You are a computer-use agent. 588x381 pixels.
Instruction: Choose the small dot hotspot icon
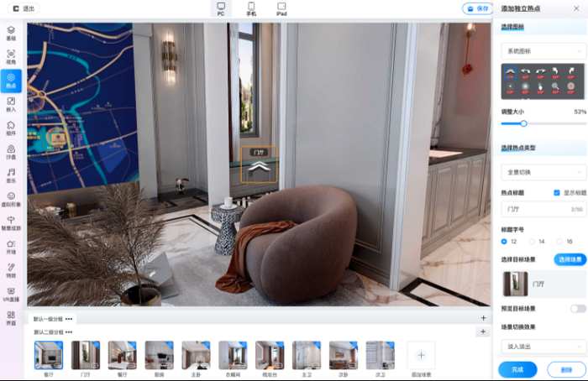click(510, 87)
